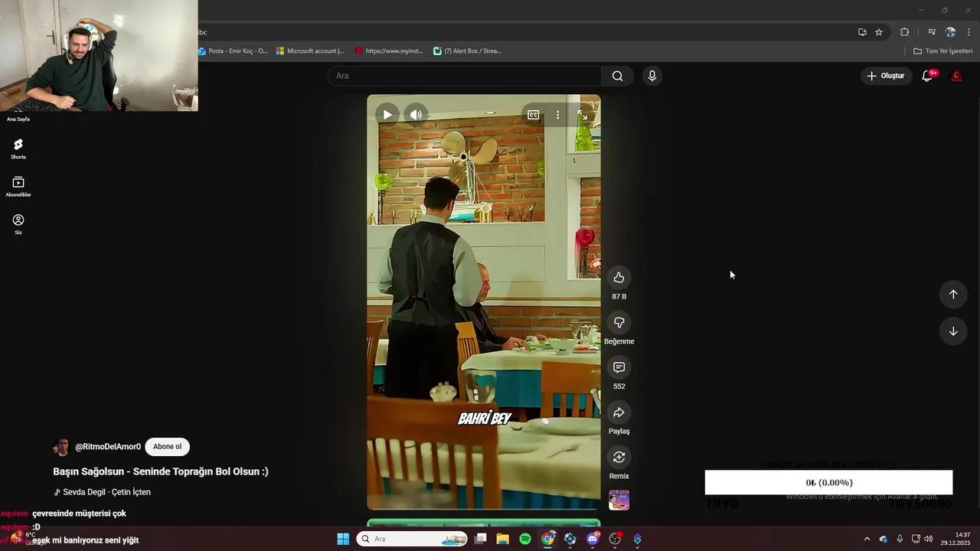
Task: Click the Oluştur create button
Action: tap(886, 76)
